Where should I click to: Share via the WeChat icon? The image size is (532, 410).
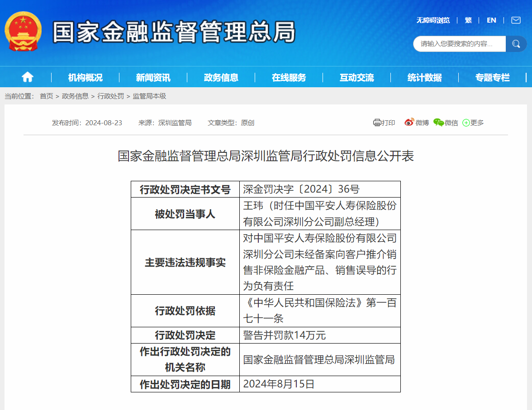[x=438, y=123]
